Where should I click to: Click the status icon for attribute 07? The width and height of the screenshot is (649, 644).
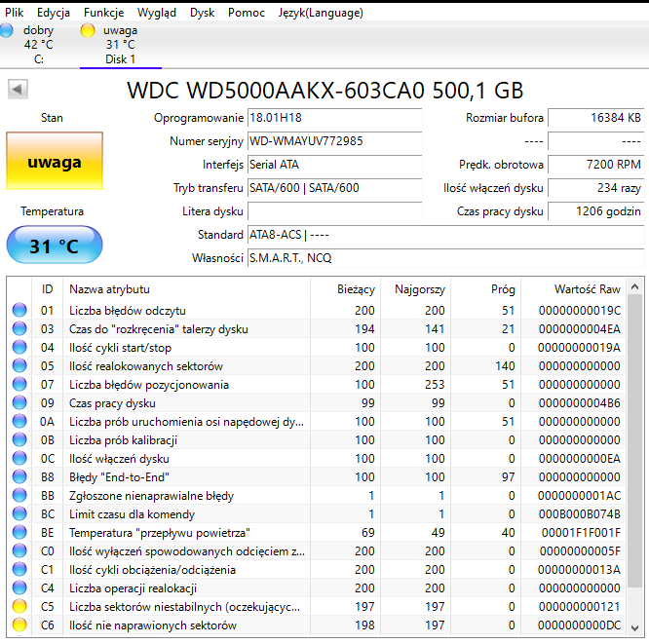click(19, 384)
